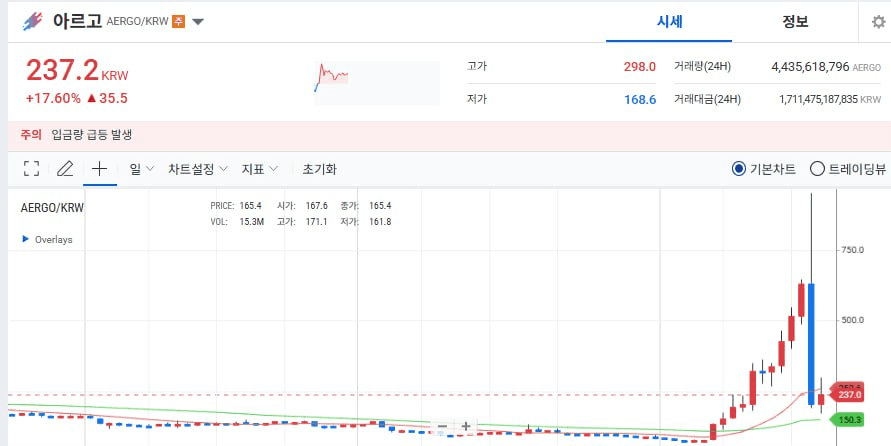Image resolution: width=891 pixels, height=446 pixels.
Task: Click the ▲35.5 price change amount
Action: pyautogui.click(x=107, y=98)
